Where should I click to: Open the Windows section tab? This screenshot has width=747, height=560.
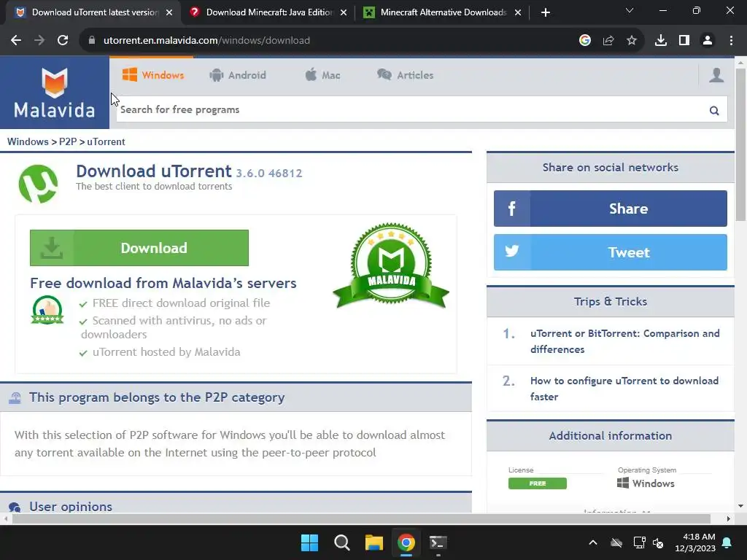pos(152,75)
